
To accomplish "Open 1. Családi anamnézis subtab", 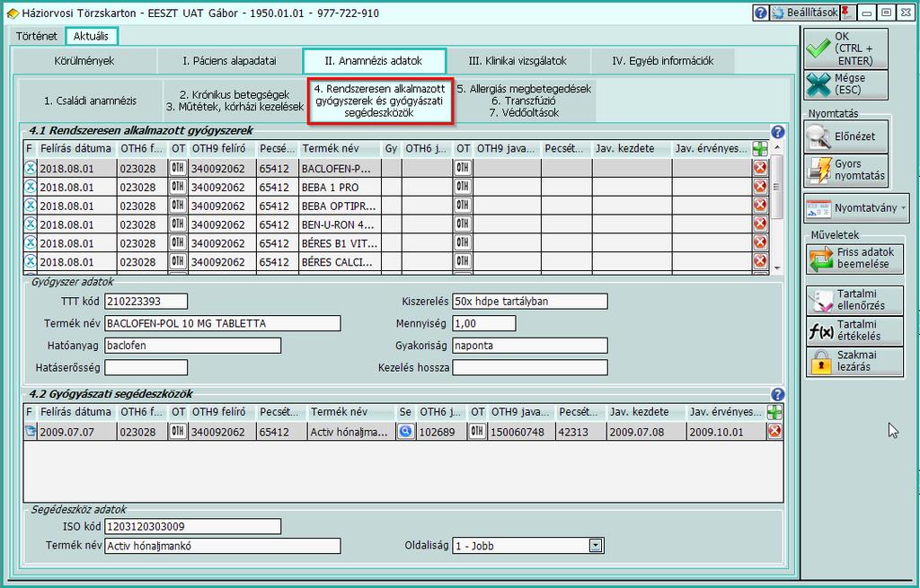I will (x=91, y=101).
